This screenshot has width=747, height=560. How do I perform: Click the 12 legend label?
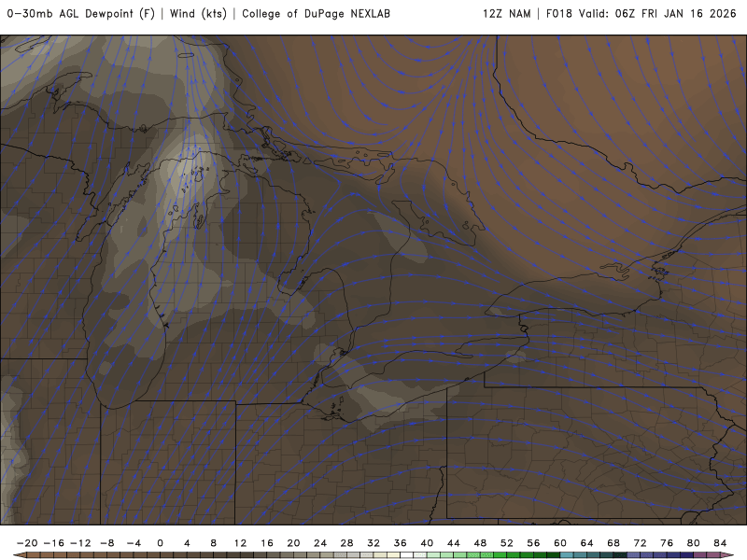click(240, 543)
